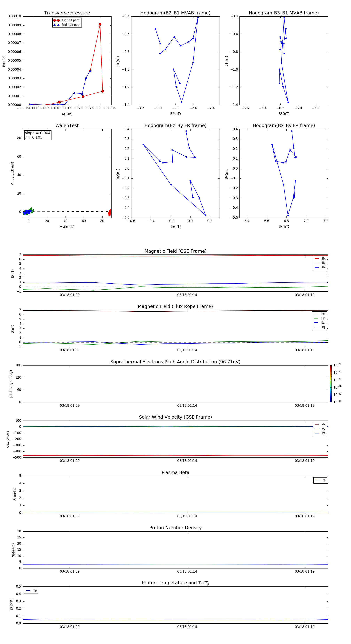351x644 pixels.
Task: Click the "Plasma Beta" plot title
Action: pos(175,472)
